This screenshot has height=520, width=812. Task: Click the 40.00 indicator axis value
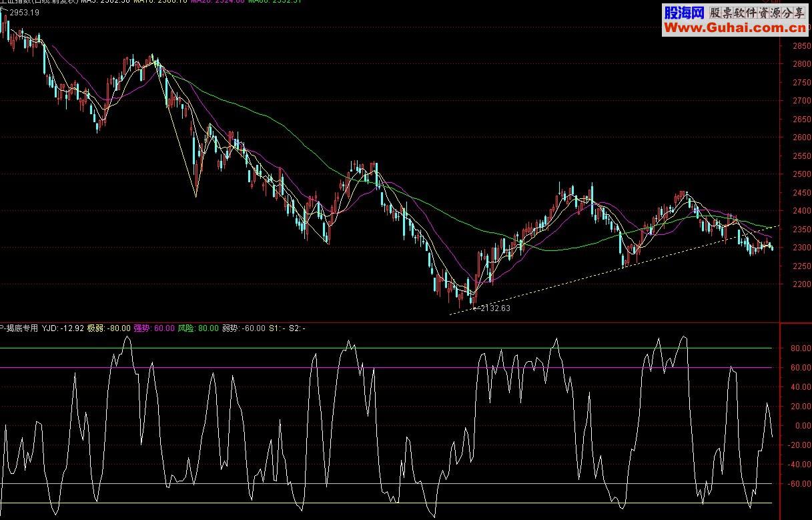(x=801, y=386)
